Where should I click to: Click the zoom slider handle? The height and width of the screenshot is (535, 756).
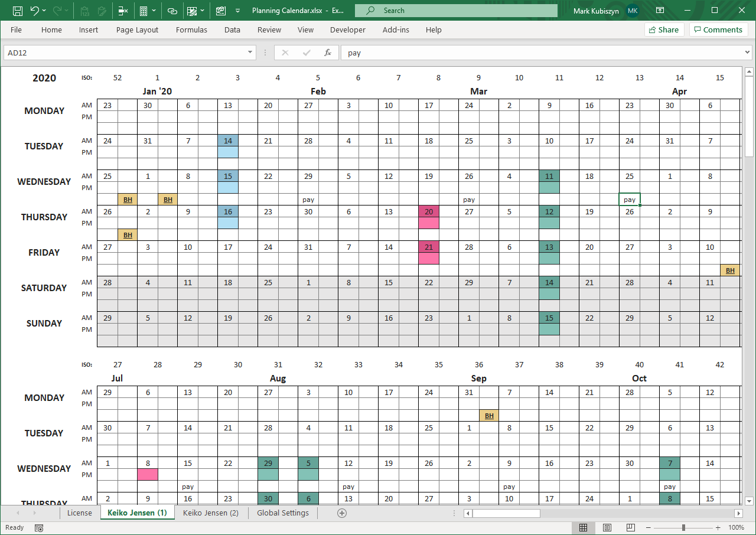point(683,528)
